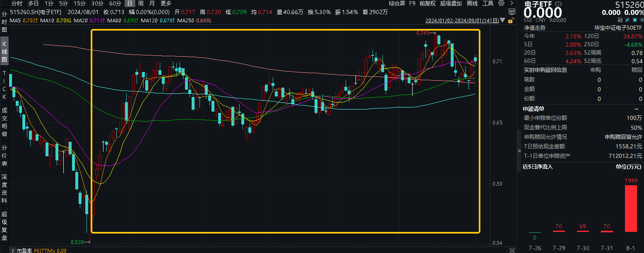The image size is (644, 253).
Task: Click the 8-1 net inflow red bar
Action: pyautogui.click(x=630, y=208)
